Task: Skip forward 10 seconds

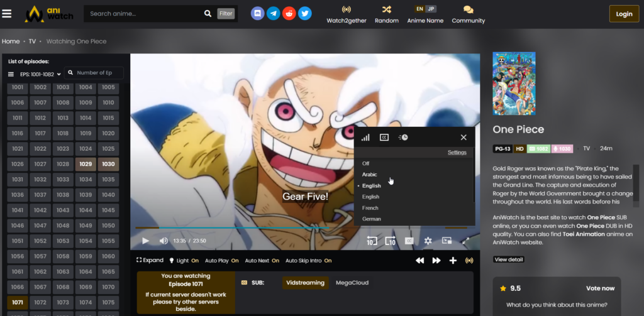Action: click(390, 241)
